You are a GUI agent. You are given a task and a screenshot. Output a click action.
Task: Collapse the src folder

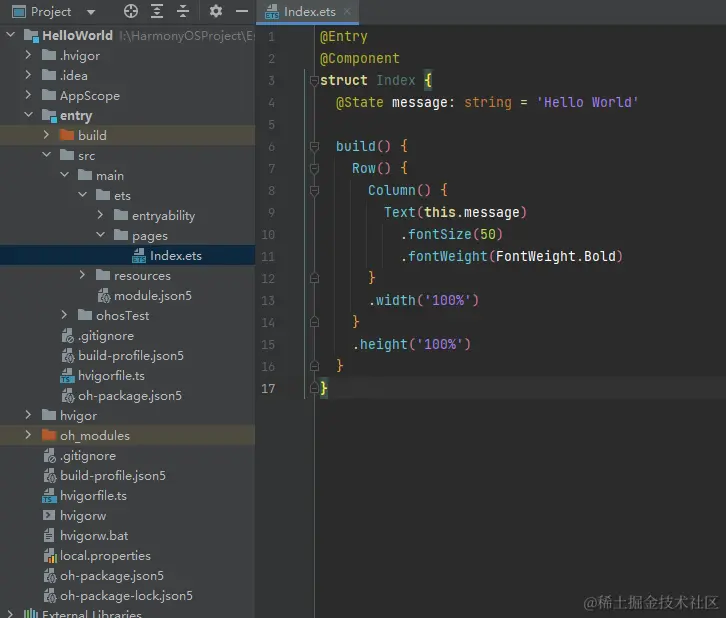click(46, 155)
